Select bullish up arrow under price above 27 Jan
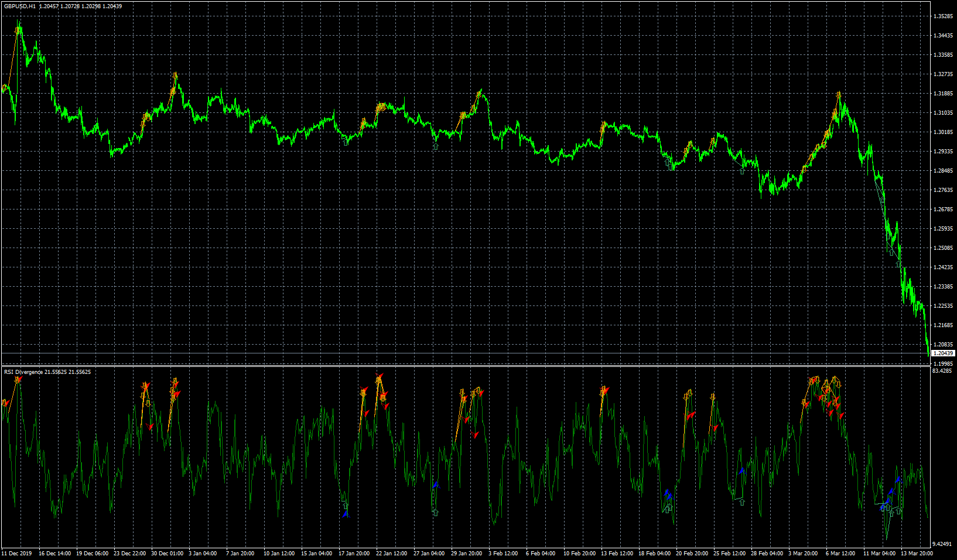Image resolution: width=957 pixels, height=560 pixels. tap(435, 146)
